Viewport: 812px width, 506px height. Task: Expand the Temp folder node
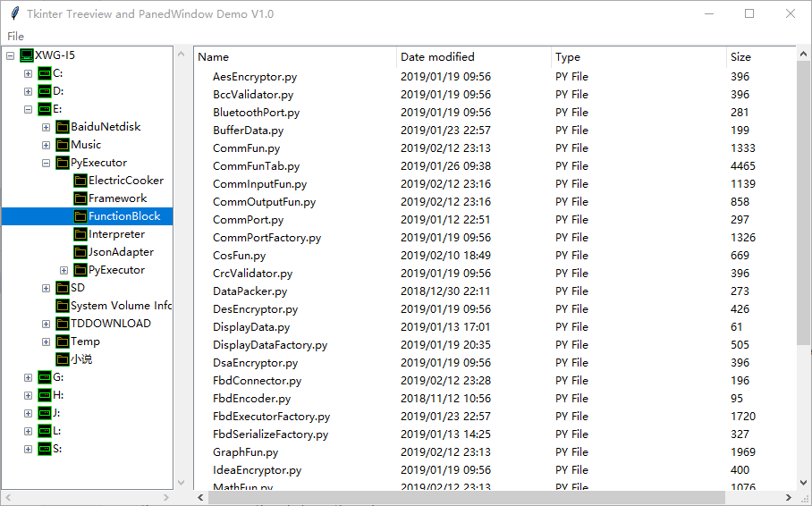point(47,342)
